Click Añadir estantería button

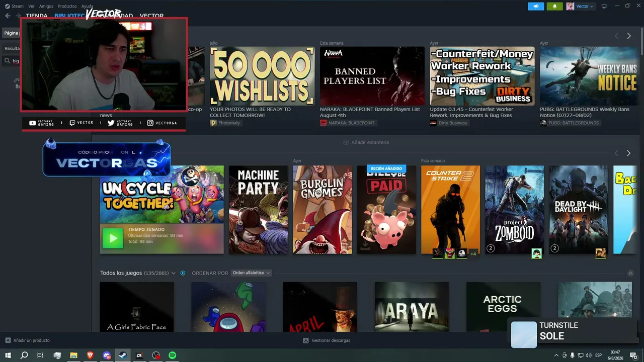(366, 142)
